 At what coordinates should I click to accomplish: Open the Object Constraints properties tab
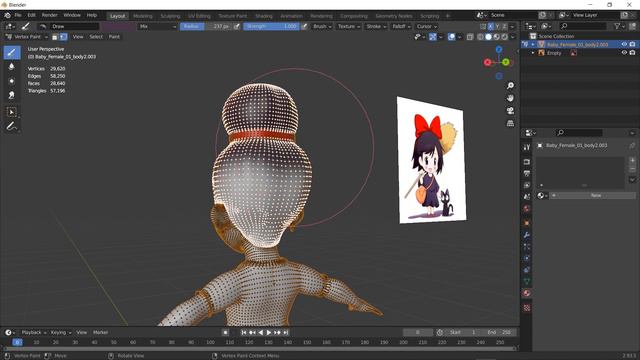click(x=527, y=270)
